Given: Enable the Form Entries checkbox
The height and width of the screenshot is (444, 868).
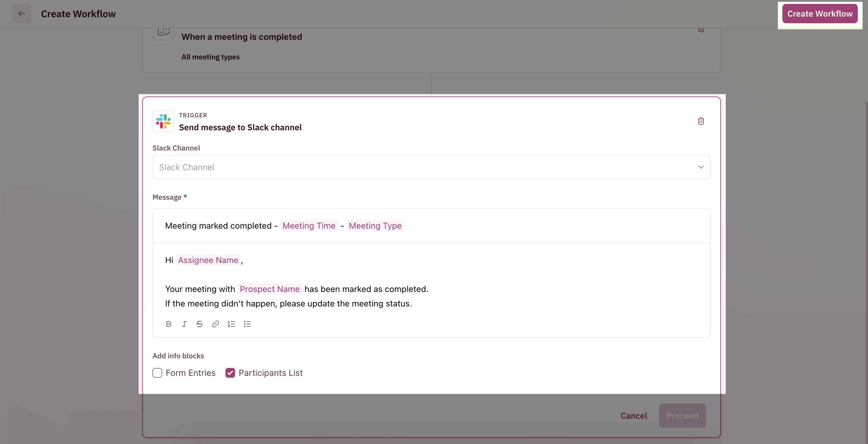Looking at the screenshot, I should (157, 373).
